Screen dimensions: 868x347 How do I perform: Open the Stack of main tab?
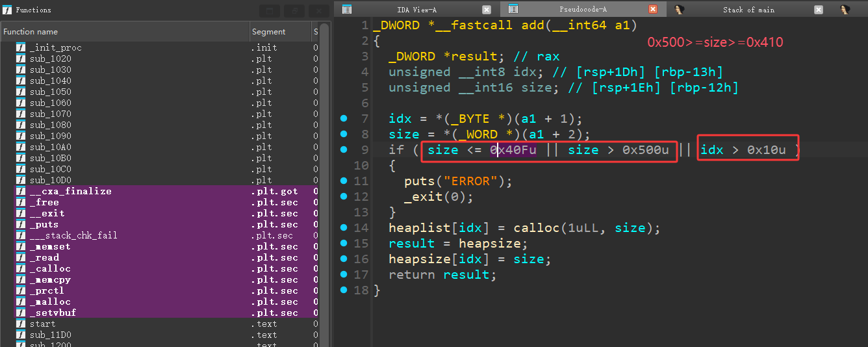point(748,10)
